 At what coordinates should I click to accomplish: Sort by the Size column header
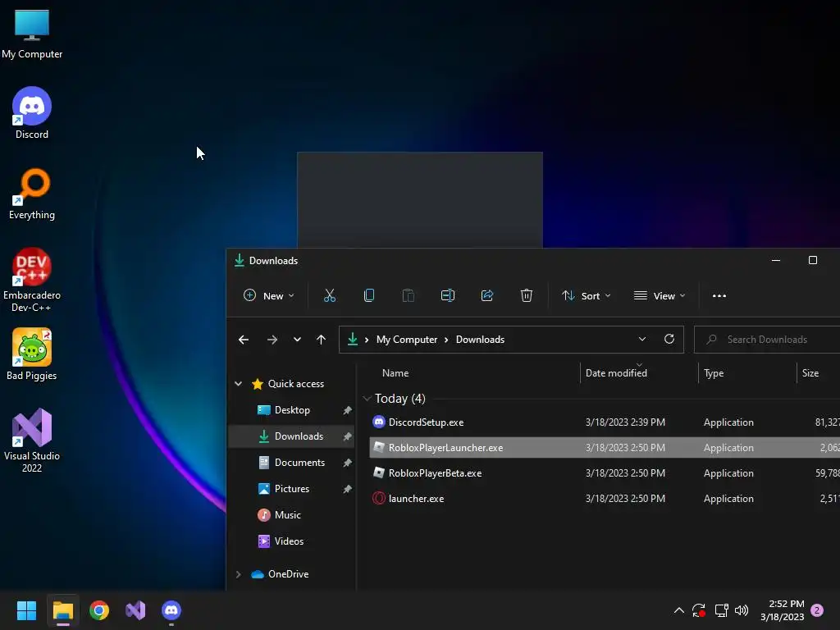810,373
